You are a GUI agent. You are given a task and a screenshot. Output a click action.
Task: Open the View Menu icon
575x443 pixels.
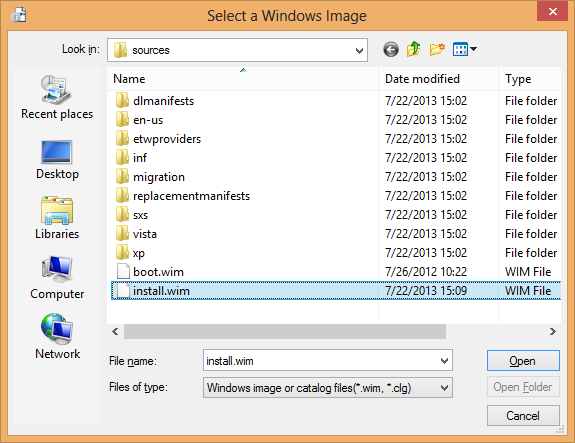tap(465, 49)
